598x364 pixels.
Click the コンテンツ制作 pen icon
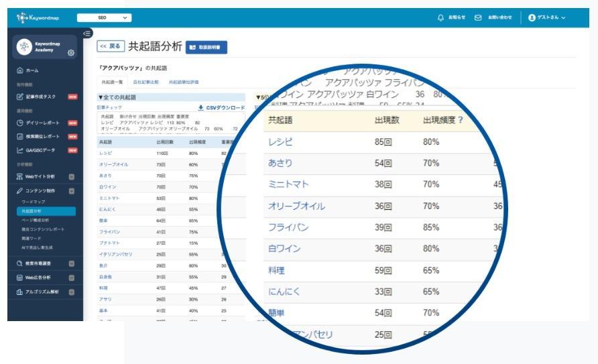(x=20, y=190)
